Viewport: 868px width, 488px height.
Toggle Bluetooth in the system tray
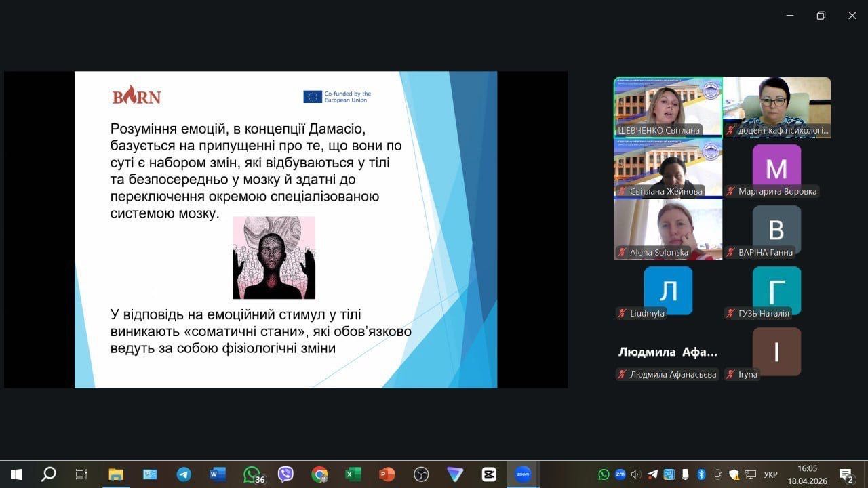tap(702, 474)
